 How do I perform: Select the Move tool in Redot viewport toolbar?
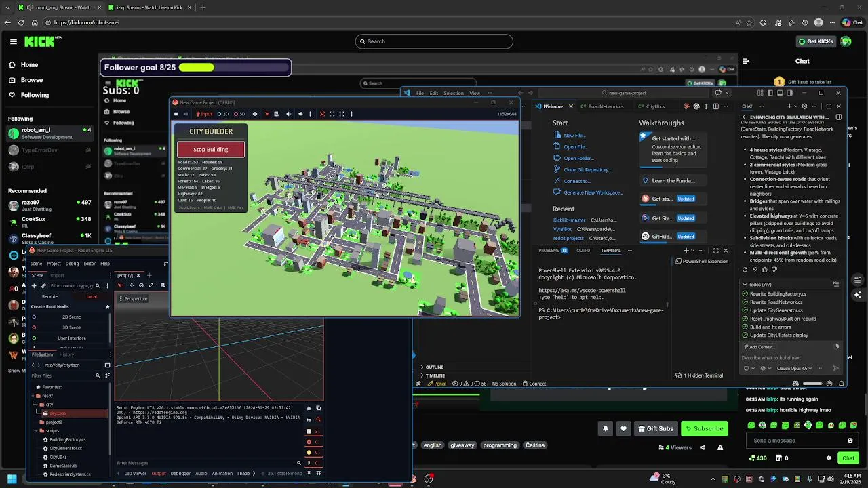click(x=132, y=285)
